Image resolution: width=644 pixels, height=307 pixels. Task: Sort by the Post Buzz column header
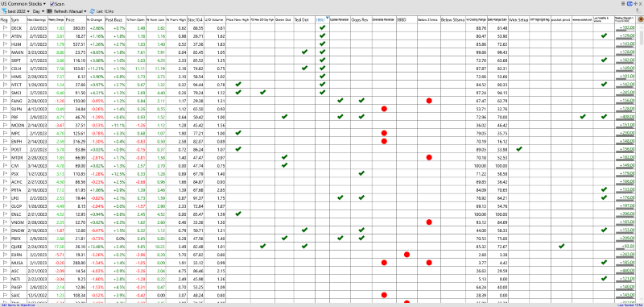tap(115, 19)
